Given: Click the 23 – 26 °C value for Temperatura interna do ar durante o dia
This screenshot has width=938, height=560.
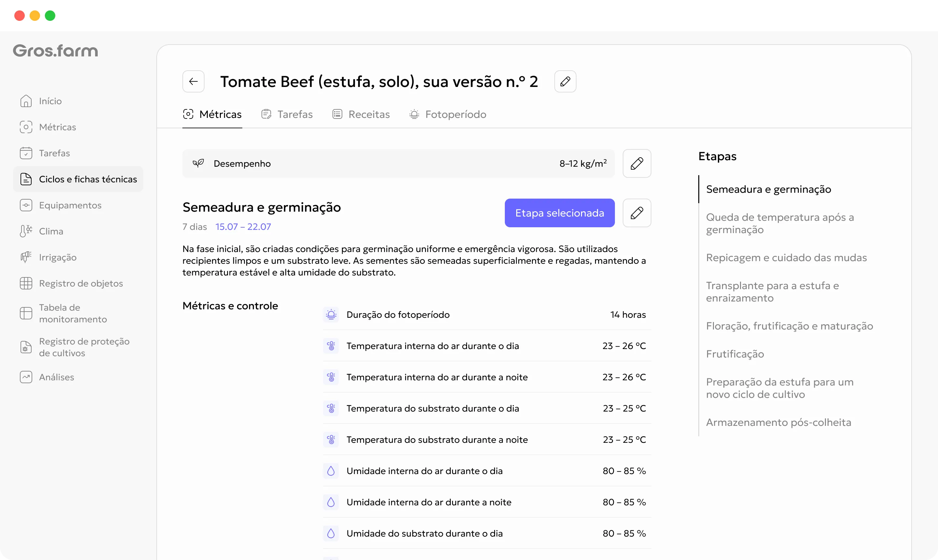Looking at the screenshot, I should [x=624, y=346].
